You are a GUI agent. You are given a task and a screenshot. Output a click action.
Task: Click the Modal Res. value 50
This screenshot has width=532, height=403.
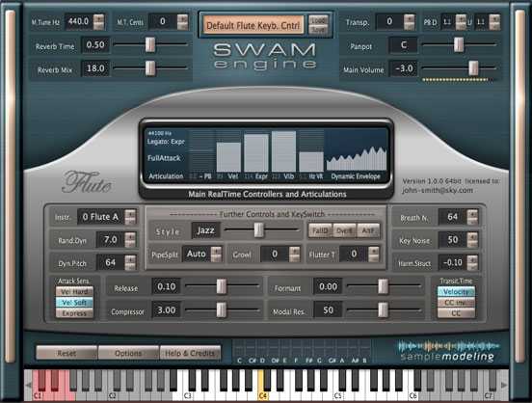(x=328, y=310)
